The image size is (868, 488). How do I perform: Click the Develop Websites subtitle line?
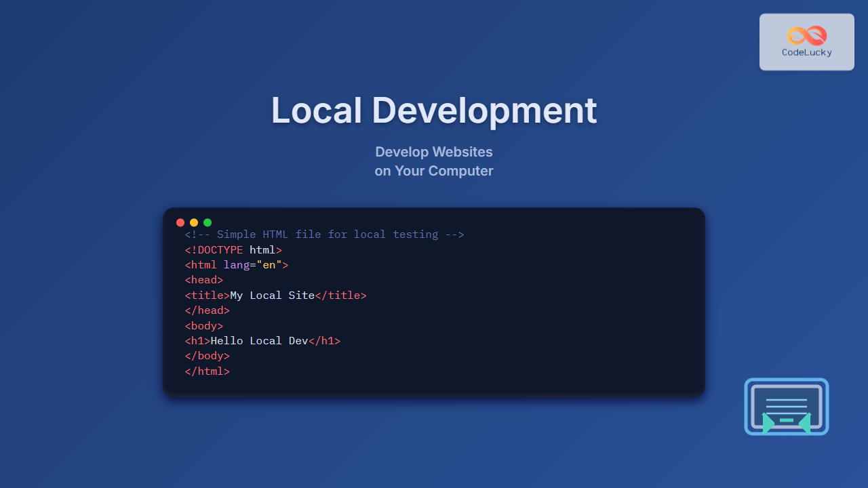tap(434, 152)
